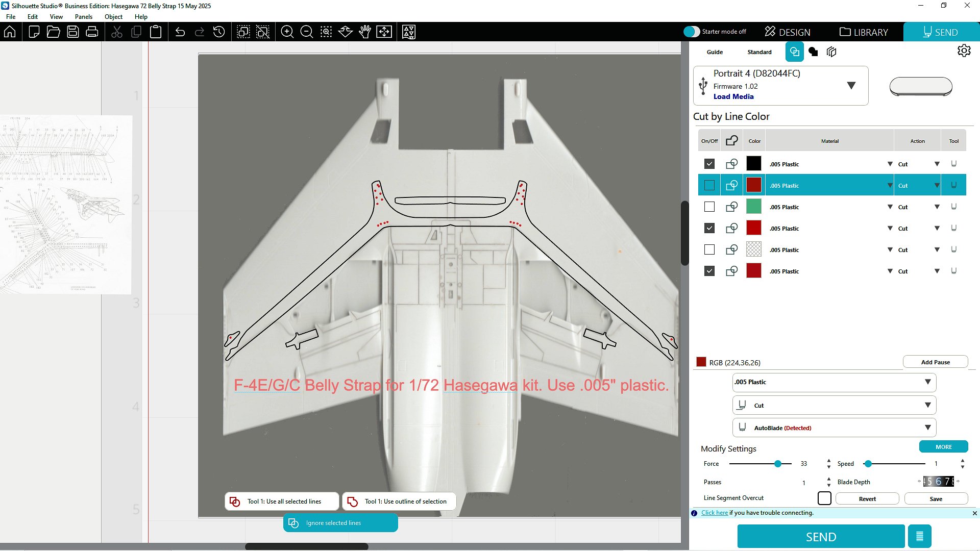Open the Edit menu
Image resolution: width=980 pixels, height=551 pixels.
pyautogui.click(x=33, y=16)
